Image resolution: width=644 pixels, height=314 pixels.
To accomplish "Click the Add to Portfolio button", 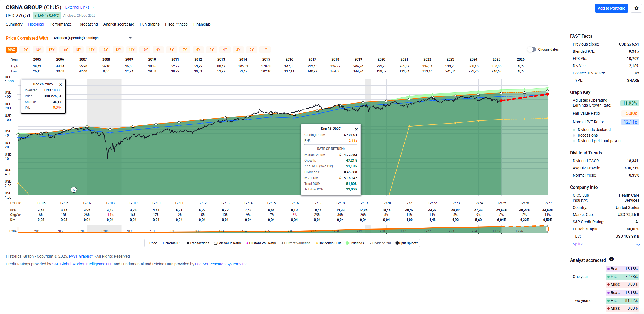I will pyautogui.click(x=611, y=8).
